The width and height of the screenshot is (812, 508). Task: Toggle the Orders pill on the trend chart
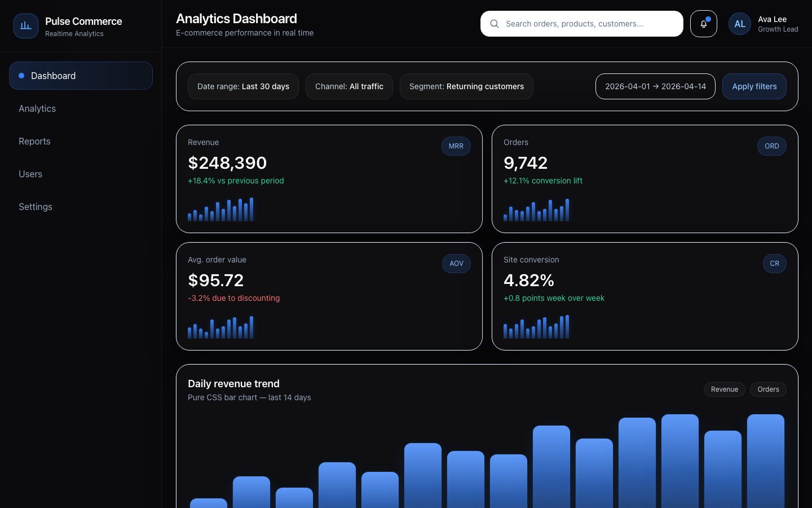coord(768,389)
